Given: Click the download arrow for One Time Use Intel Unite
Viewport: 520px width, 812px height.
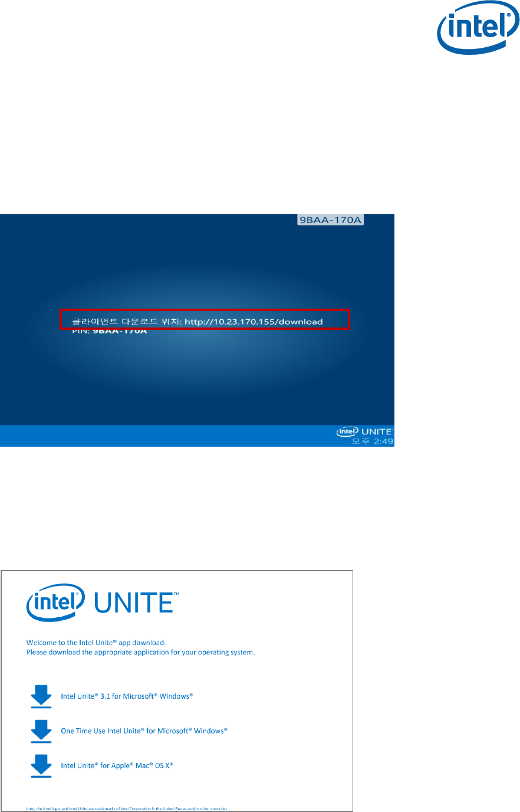Looking at the screenshot, I should 41,731.
